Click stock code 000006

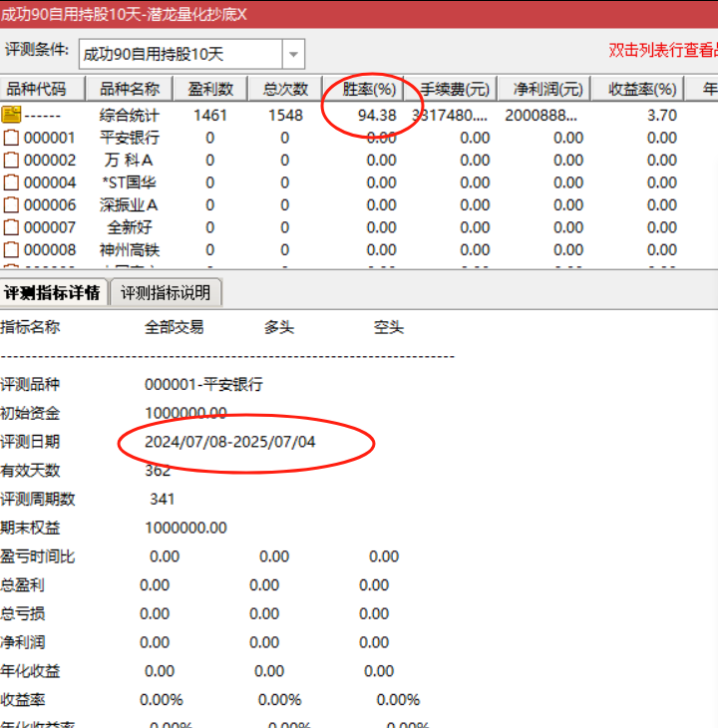pyautogui.click(x=50, y=204)
